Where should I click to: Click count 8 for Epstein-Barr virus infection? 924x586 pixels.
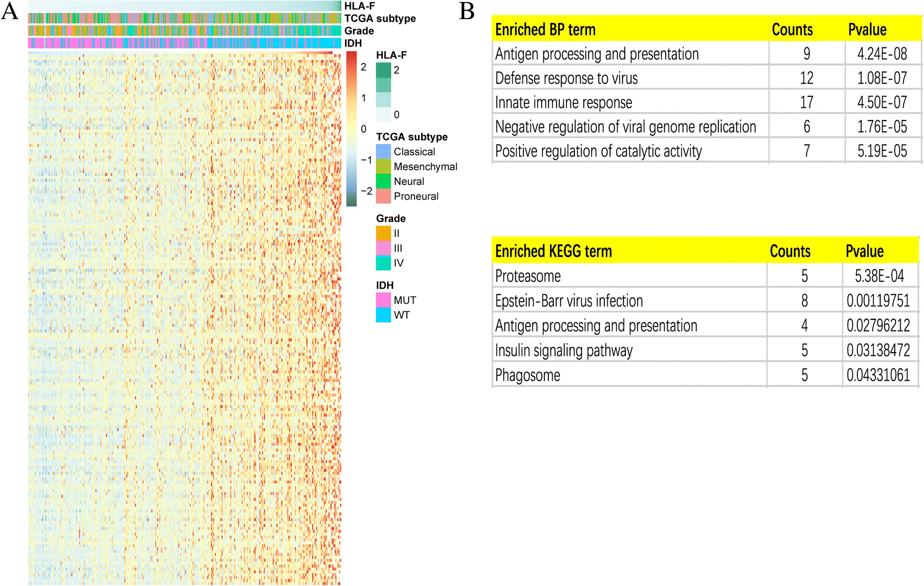coord(804,300)
